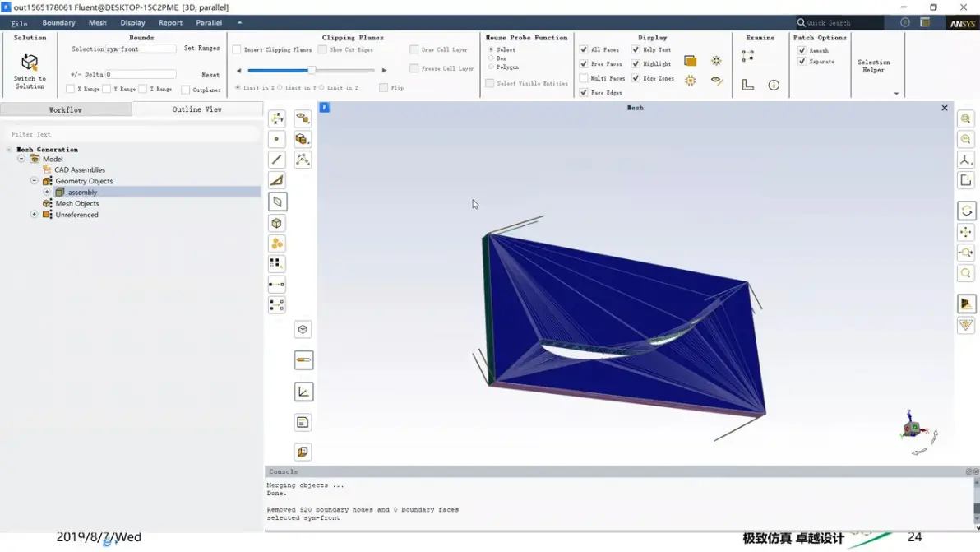Open the Parallel menu
Viewport: 980px width, 552px height.
(209, 22)
